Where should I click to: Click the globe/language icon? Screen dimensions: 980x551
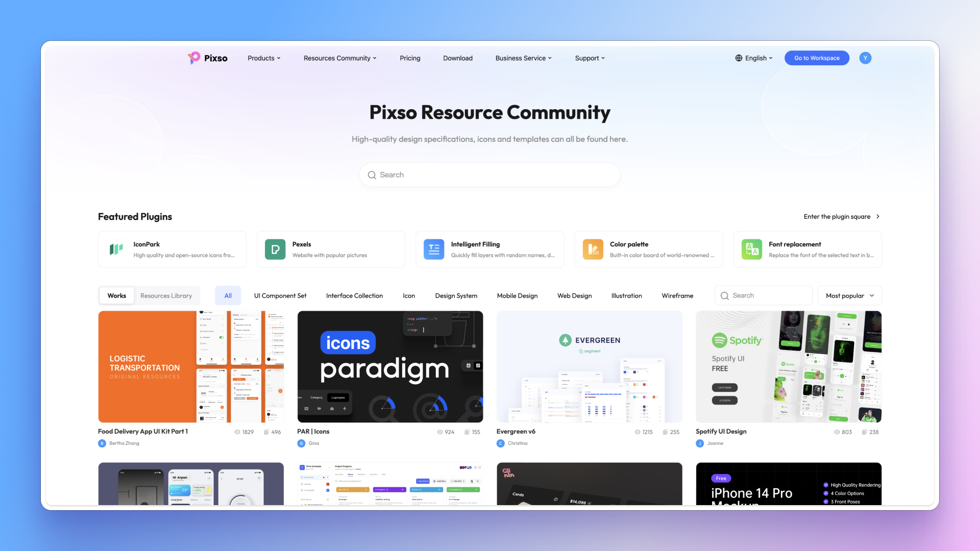click(739, 58)
